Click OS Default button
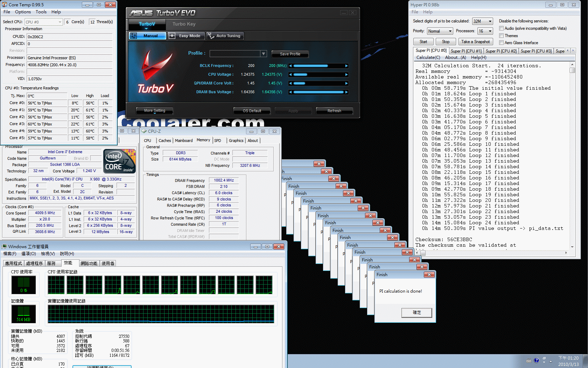Viewport: 588px width, 368px height. [252, 111]
